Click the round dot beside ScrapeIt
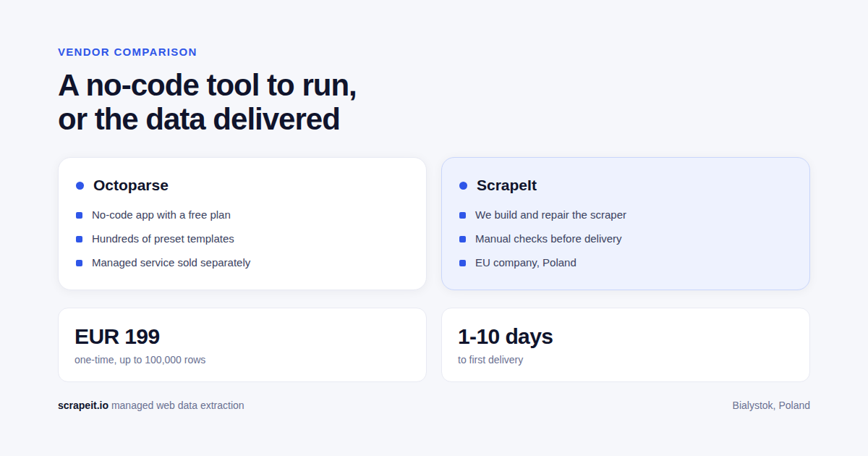This screenshot has height=456, width=868. pyautogui.click(x=463, y=186)
